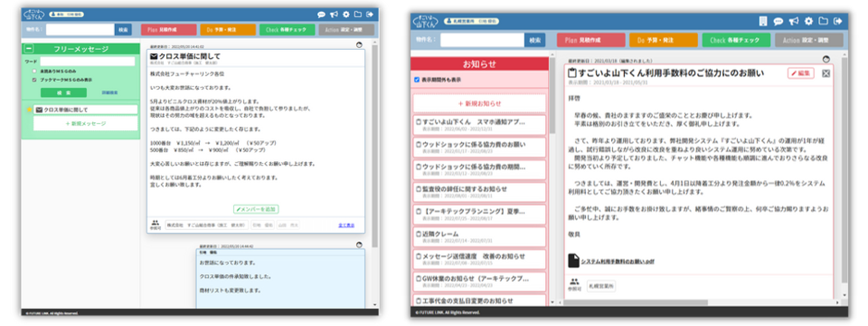
Task: Click members icon in notice detail footer
Action: 574,282
